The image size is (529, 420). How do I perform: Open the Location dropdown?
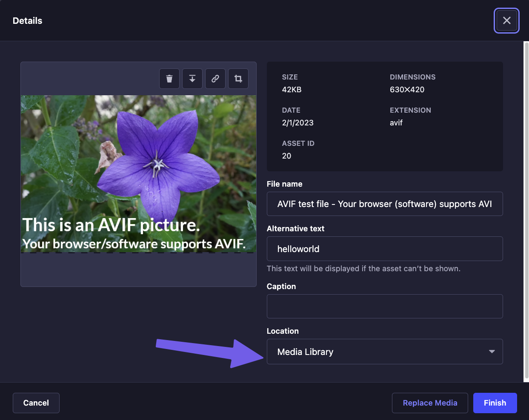point(385,352)
